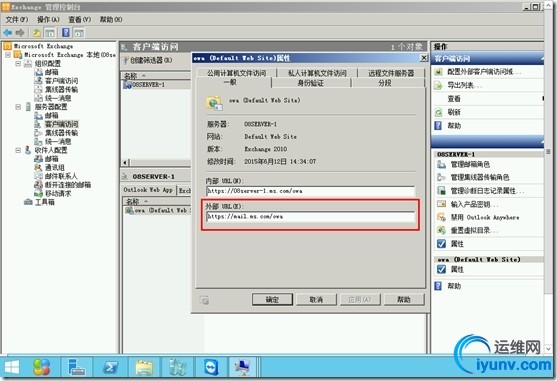This screenshot has width=557, height=381.
Task: Select 统一消息 under 组织配置
Action: pos(58,98)
